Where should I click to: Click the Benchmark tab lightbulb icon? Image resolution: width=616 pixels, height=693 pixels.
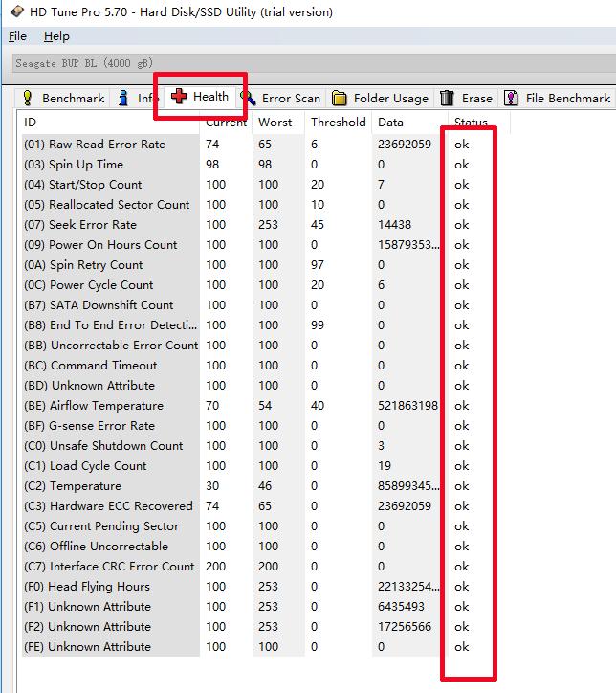coord(28,98)
